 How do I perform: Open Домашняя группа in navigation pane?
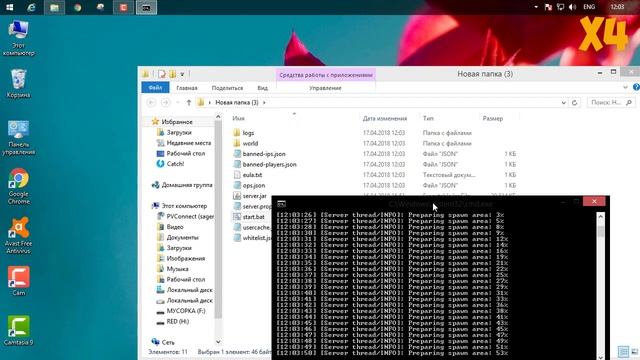coord(187,185)
